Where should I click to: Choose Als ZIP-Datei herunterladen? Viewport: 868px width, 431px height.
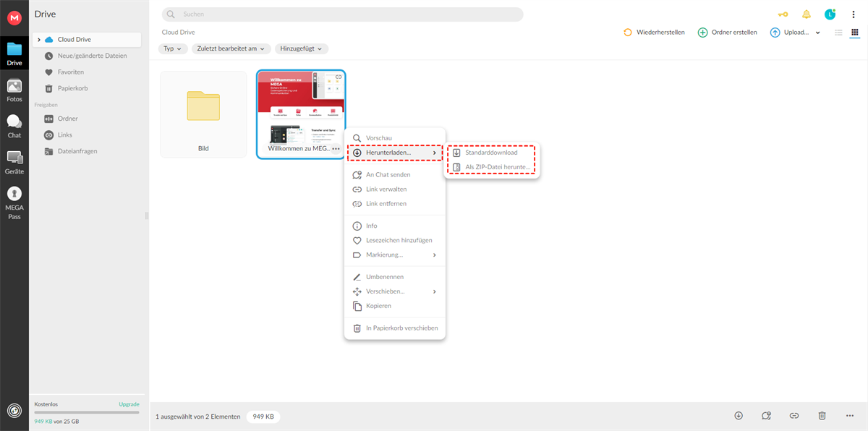click(x=492, y=167)
